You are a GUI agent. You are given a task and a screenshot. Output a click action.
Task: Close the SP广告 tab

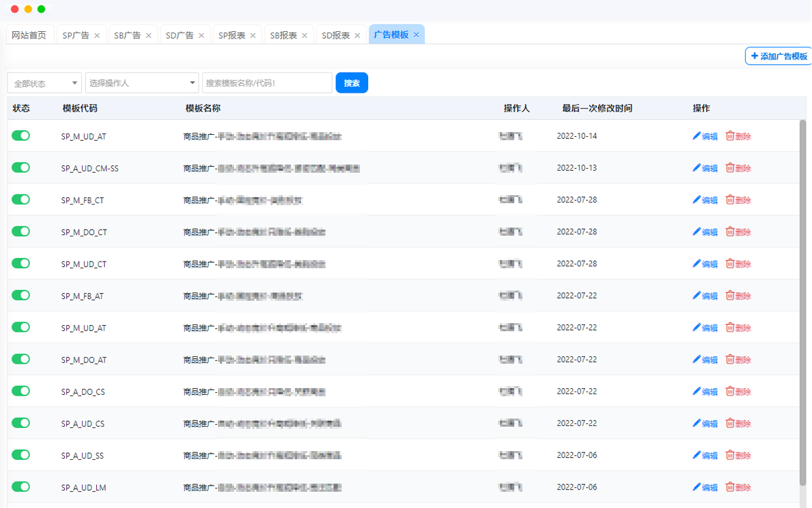(97, 35)
